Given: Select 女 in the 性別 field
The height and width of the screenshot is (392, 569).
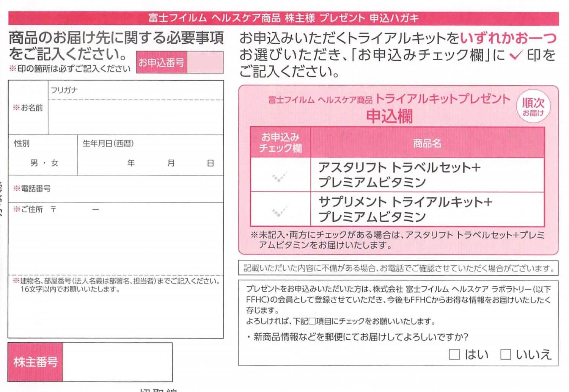Looking at the screenshot, I should tap(55, 163).
